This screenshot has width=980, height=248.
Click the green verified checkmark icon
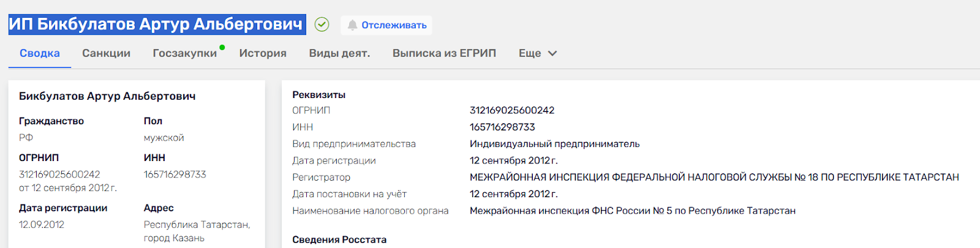322,24
